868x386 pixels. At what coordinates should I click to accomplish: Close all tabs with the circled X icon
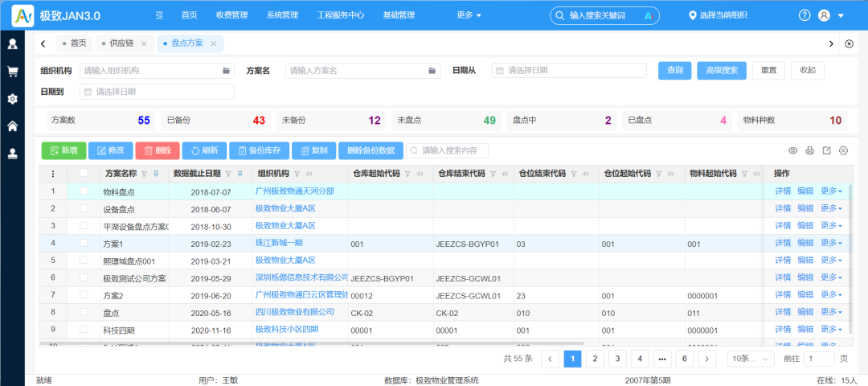point(850,43)
